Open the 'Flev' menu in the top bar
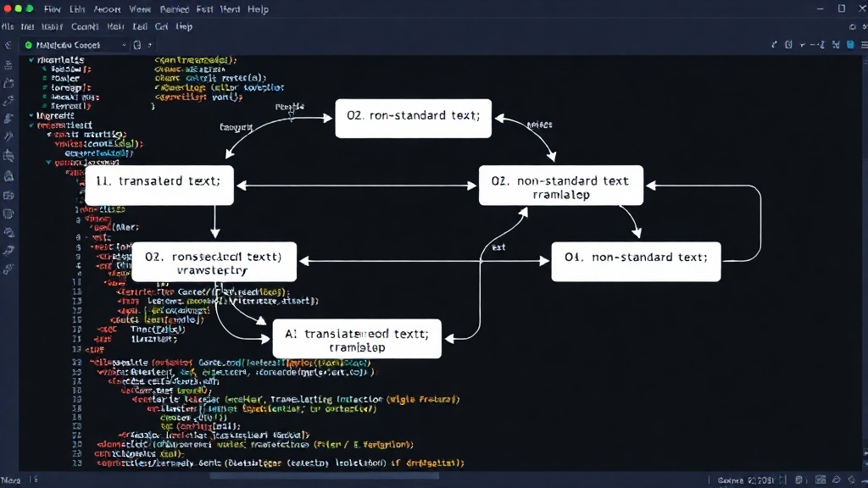868x488 pixels. point(52,9)
